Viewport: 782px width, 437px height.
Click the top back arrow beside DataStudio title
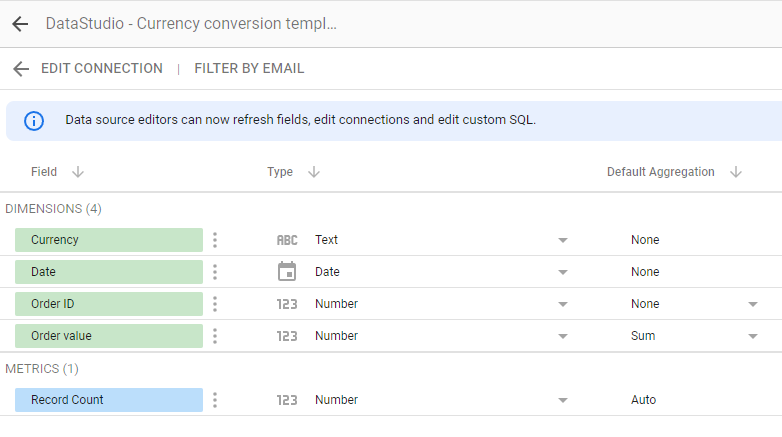tap(20, 23)
